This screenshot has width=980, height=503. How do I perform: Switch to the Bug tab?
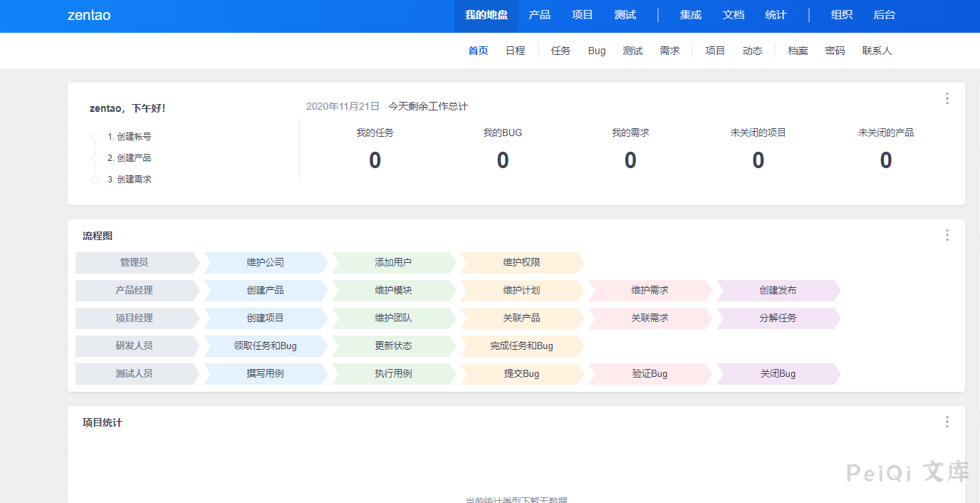pyautogui.click(x=596, y=51)
